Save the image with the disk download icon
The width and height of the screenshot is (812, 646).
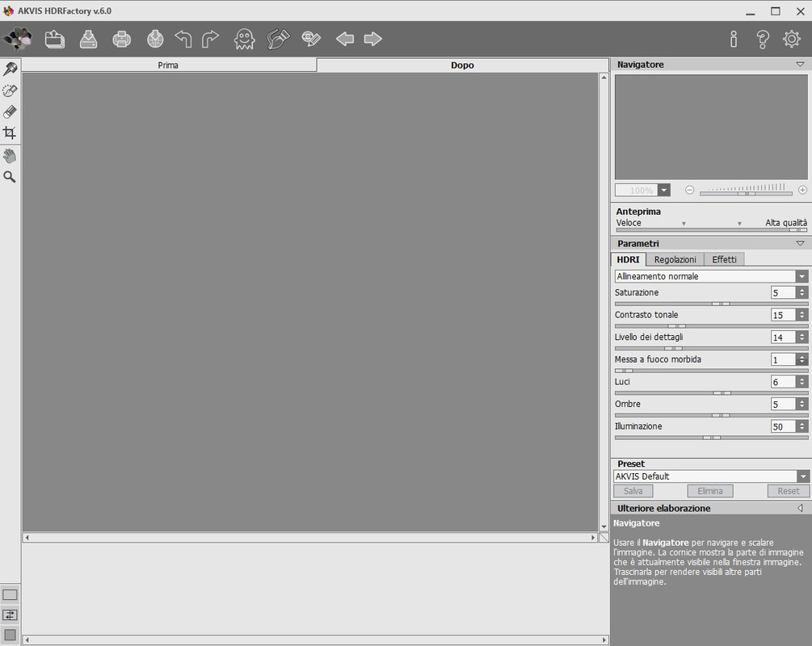[88, 39]
